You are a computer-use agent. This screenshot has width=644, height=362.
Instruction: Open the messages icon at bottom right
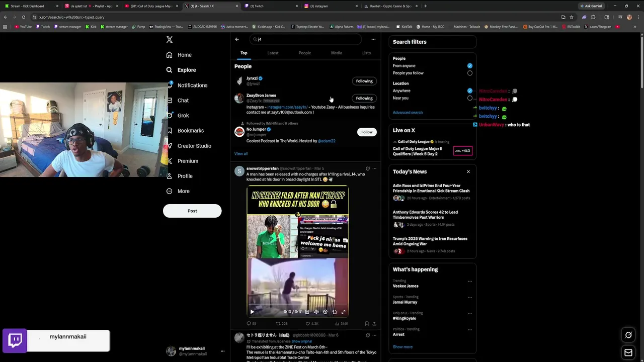pos(628,353)
